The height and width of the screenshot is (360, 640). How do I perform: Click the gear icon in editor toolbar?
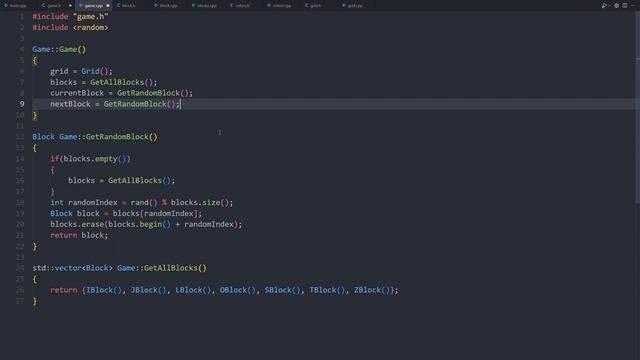click(x=616, y=6)
